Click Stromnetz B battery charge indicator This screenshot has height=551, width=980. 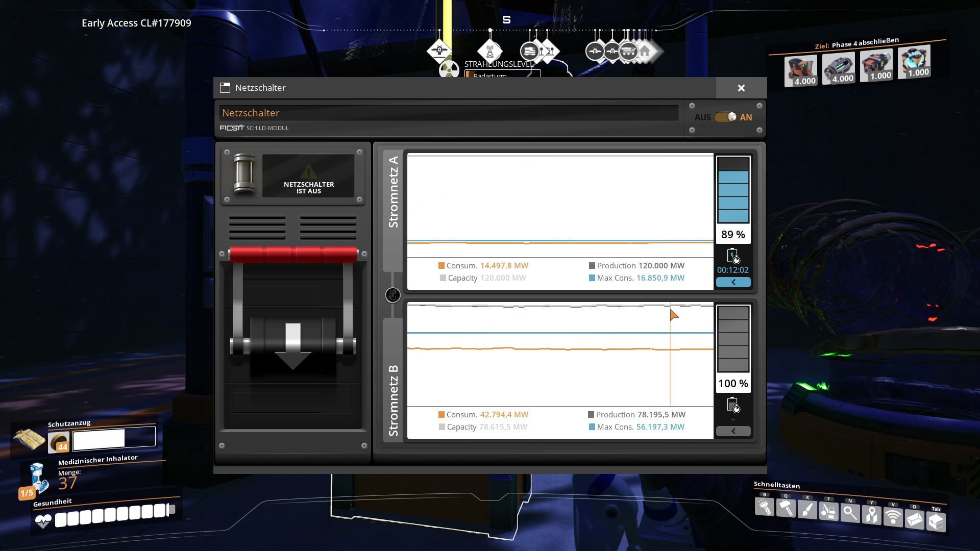click(x=733, y=339)
